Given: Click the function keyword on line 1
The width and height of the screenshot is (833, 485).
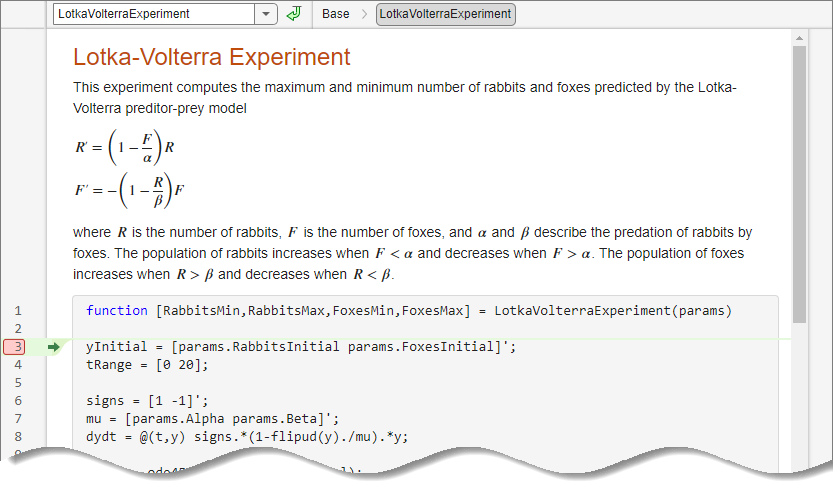Looking at the screenshot, I should click(115, 311).
